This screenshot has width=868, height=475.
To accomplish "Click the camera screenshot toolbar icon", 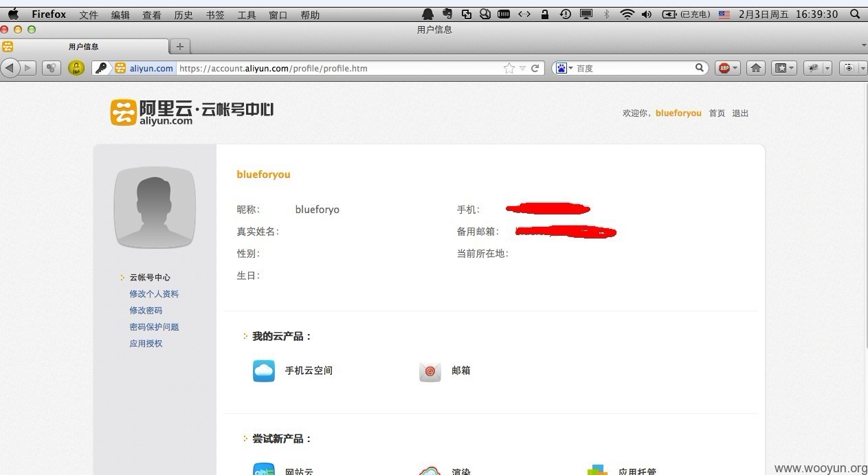I will coord(849,68).
